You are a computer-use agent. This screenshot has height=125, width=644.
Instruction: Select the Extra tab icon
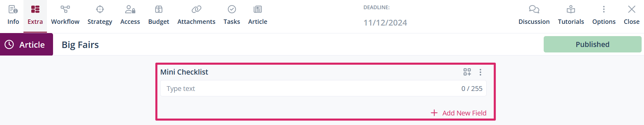tap(35, 9)
